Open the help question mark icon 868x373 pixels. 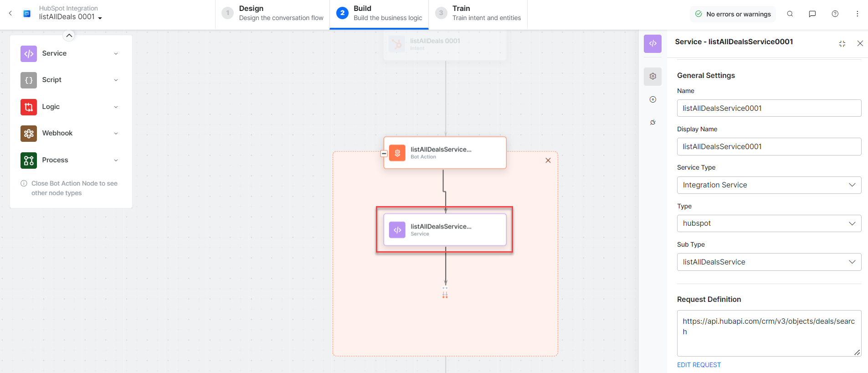(835, 14)
